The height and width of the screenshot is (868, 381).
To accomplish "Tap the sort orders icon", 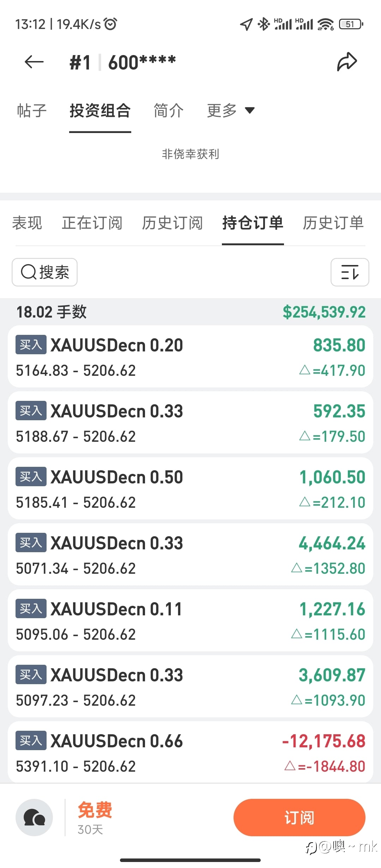I will pos(350,272).
